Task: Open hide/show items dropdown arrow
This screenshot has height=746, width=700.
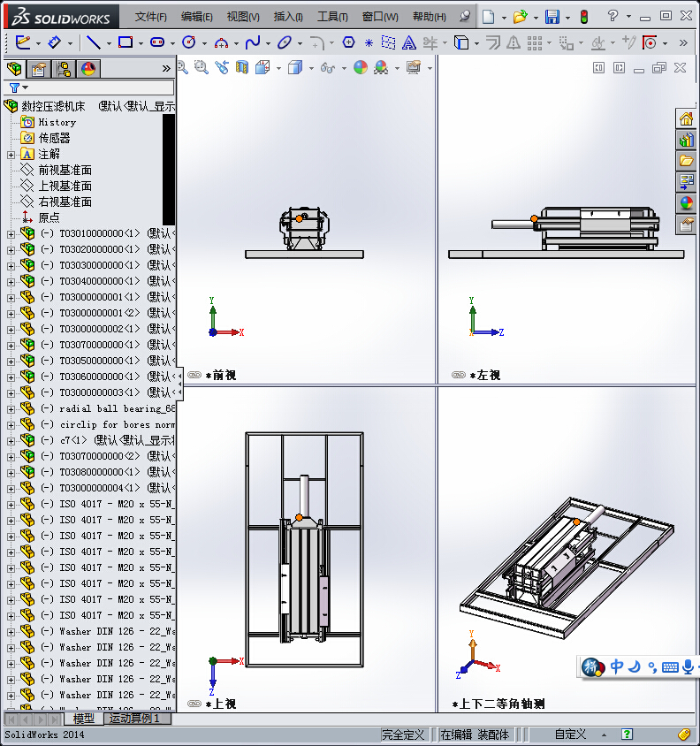Action: coord(344,69)
